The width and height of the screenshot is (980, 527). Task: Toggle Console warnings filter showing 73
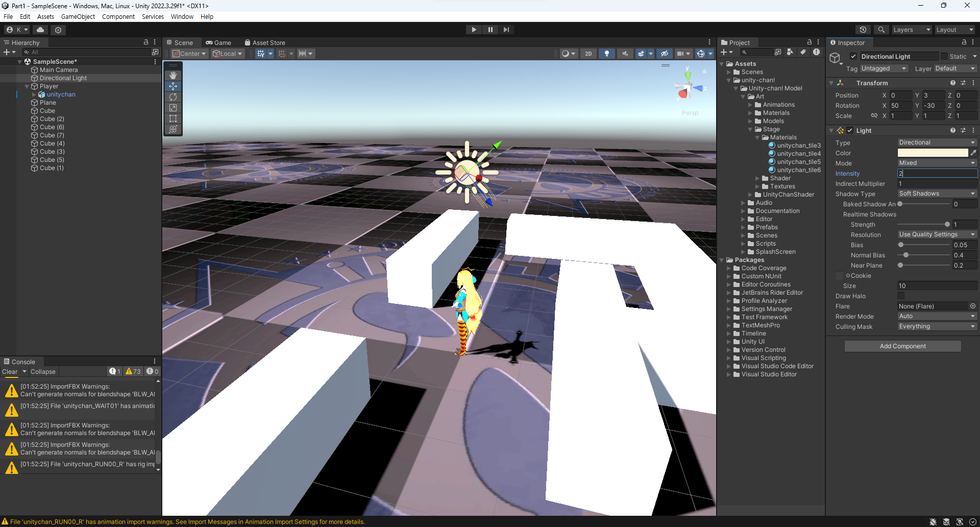pyautogui.click(x=133, y=372)
